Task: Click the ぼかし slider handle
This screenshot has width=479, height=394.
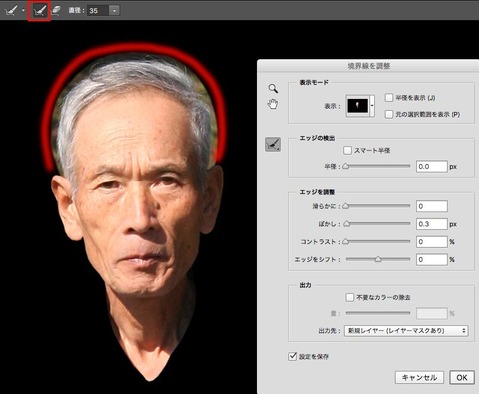Action: click(347, 224)
